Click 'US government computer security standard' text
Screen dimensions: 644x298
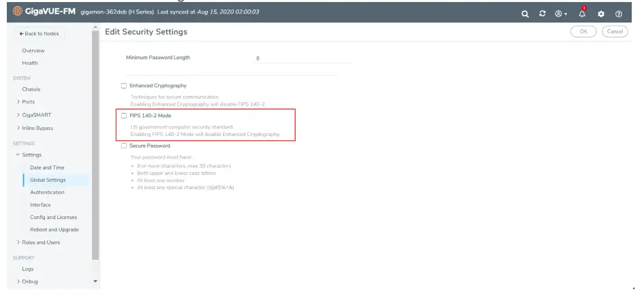tap(181, 127)
